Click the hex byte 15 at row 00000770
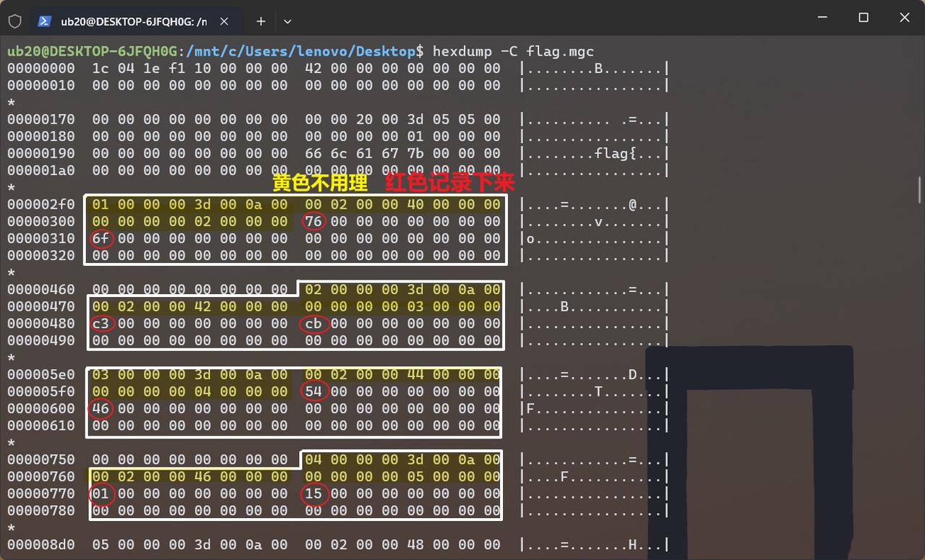The height and width of the screenshot is (560, 925). [x=314, y=494]
